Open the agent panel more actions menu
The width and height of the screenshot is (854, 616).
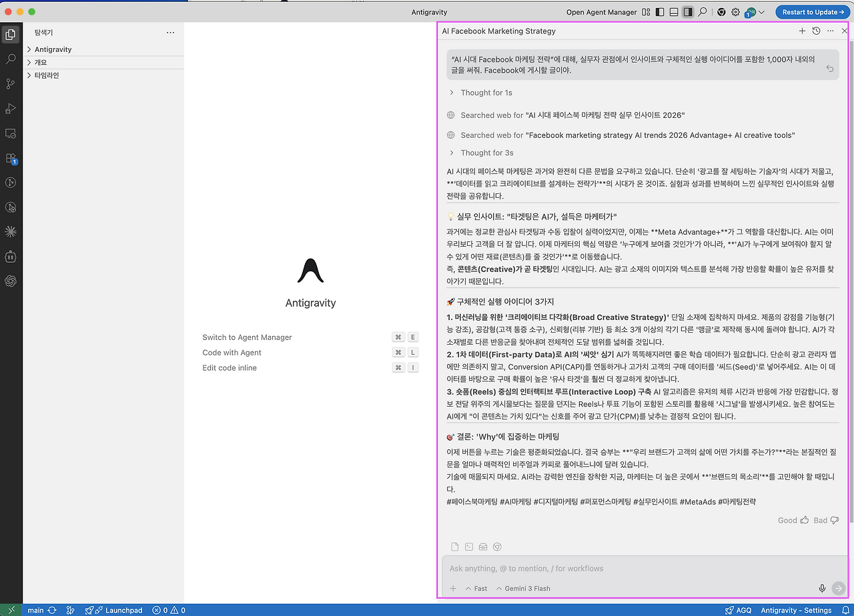(x=830, y=31)
